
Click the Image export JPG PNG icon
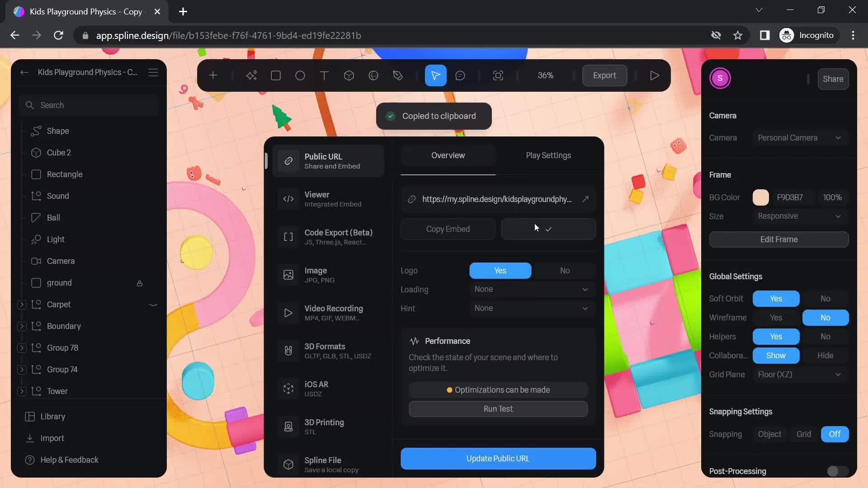pos(288,275)
